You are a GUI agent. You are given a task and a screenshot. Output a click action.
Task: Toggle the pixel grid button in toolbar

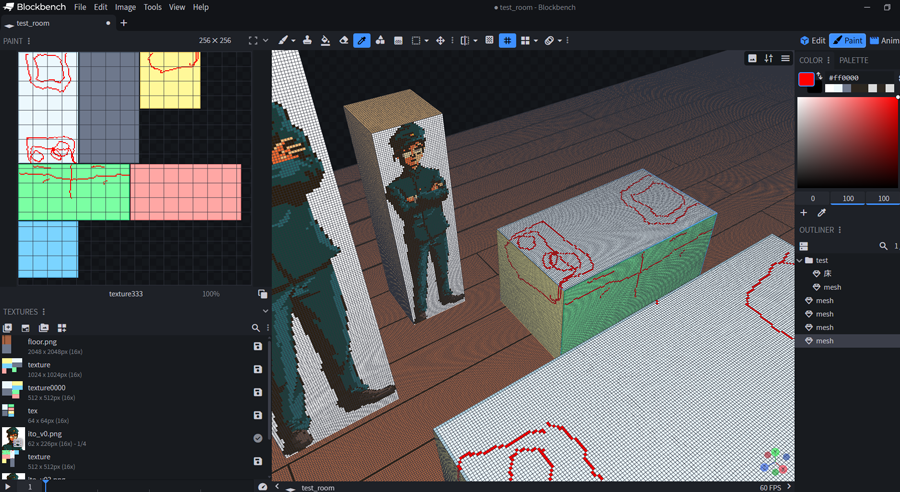(x=507, y=41)
